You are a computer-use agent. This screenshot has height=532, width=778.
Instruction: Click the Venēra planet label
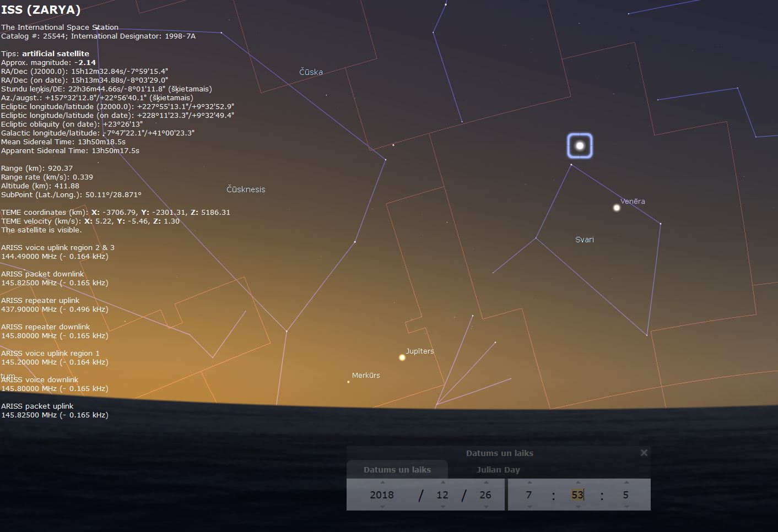click(x=633, y=201)
